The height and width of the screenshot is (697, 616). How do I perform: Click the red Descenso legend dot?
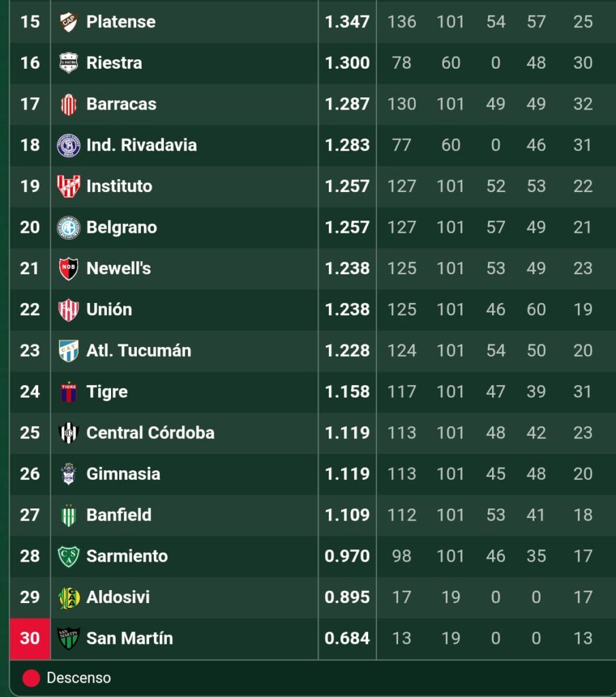coord(31,678)
